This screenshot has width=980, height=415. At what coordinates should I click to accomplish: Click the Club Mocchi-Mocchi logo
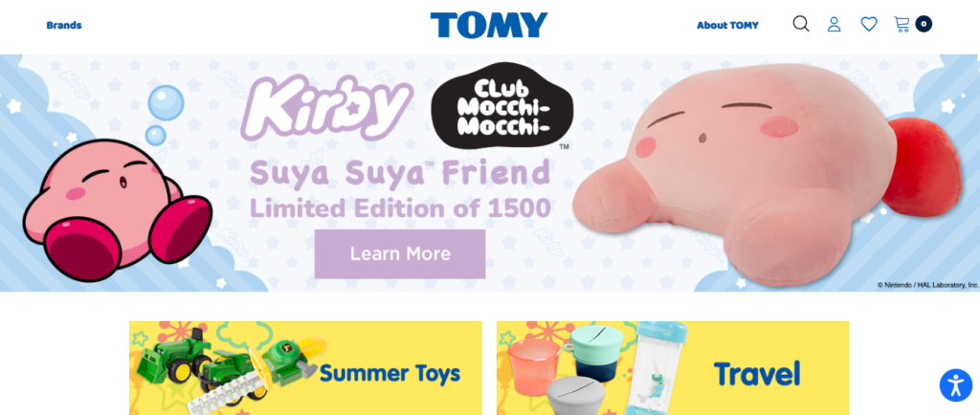coord(501,106)
